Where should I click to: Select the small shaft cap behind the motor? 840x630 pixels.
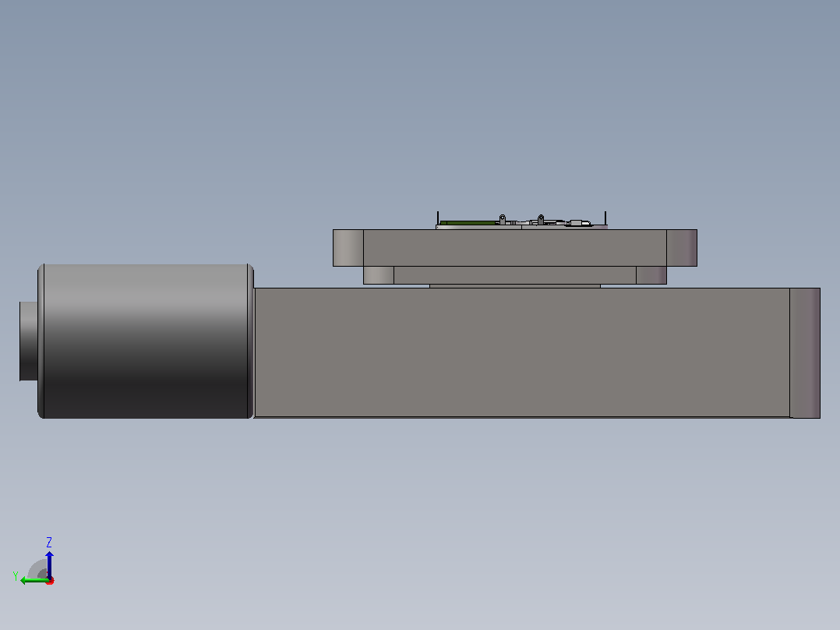[28, 342]
